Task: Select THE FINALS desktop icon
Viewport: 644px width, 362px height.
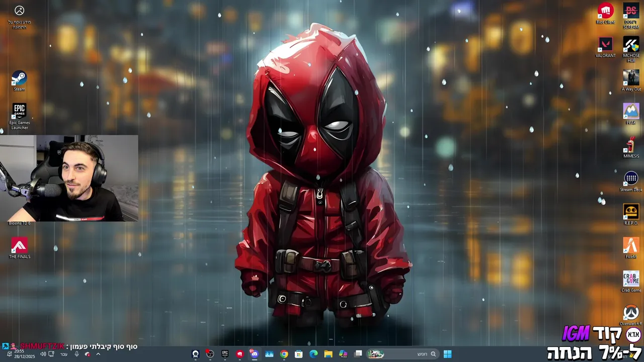Action: point(19,248)
